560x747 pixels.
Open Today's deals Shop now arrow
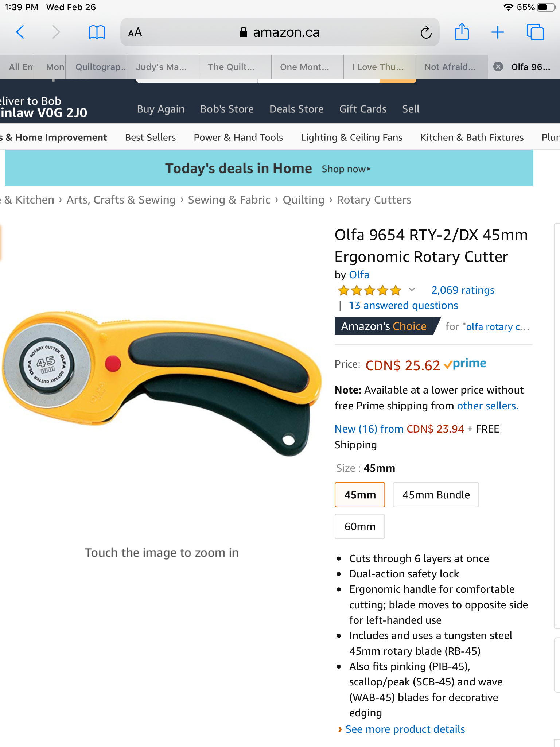346,169
